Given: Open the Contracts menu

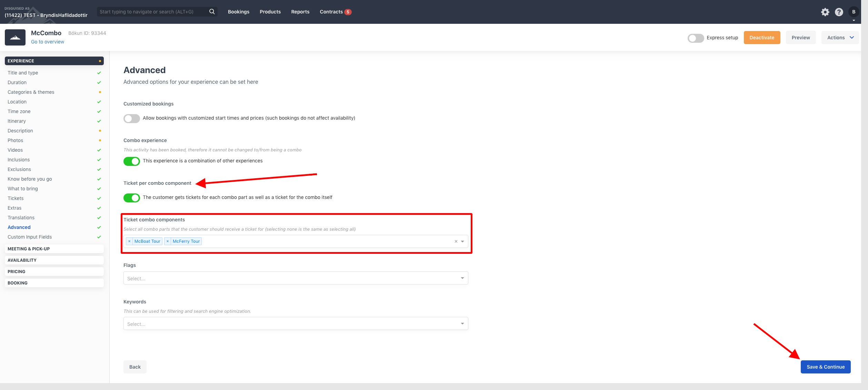Looking at the screenshot, I should click(x=331, y=11).
